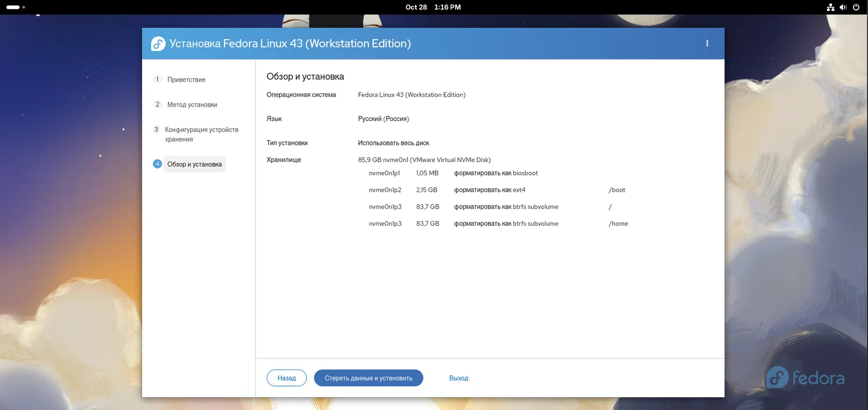The width and height of the screenshot is (868, 410).
Task: Click the Использовать весь диск value
Action: [x=393, y=143]
